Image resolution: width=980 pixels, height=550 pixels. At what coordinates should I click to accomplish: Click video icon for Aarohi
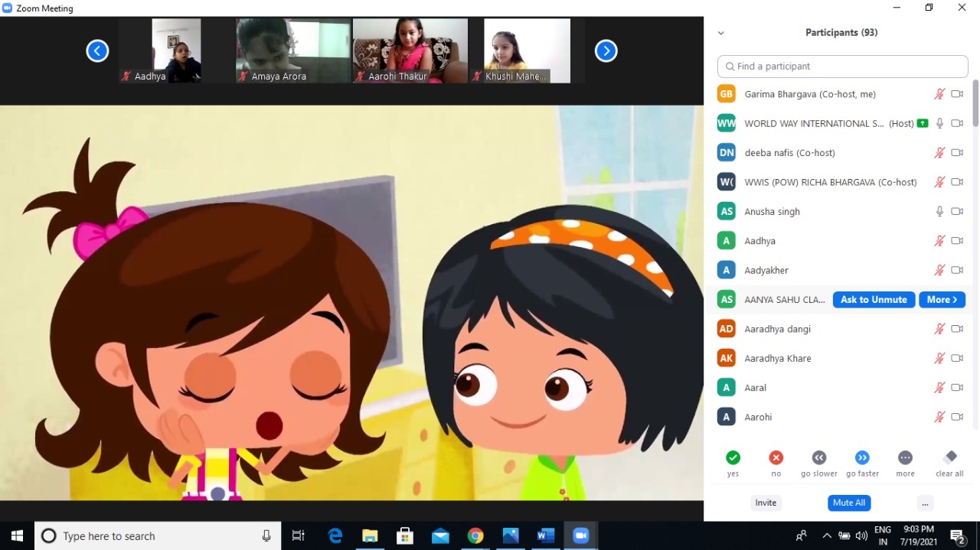point(957,417)
